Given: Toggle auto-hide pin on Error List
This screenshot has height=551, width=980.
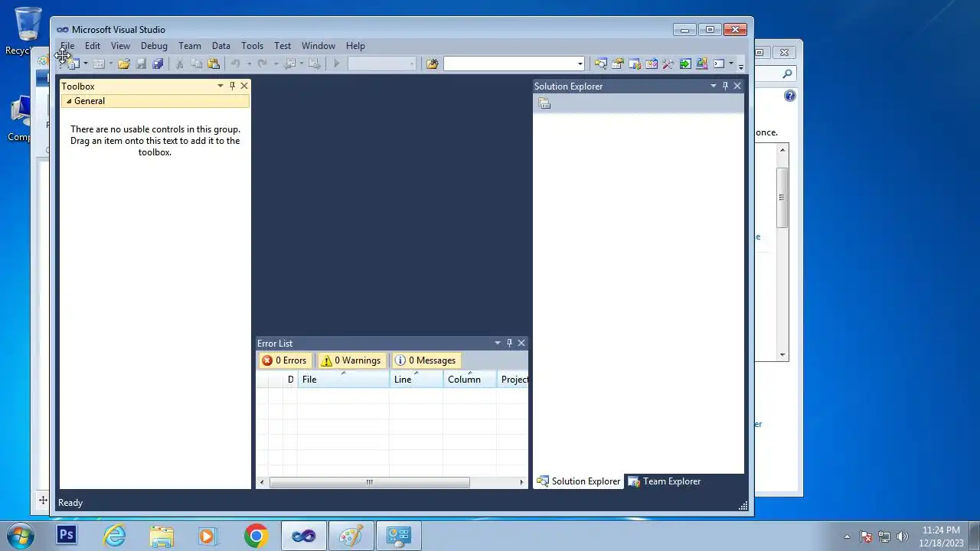Looking at the screenshot, I should coord(509,344).
